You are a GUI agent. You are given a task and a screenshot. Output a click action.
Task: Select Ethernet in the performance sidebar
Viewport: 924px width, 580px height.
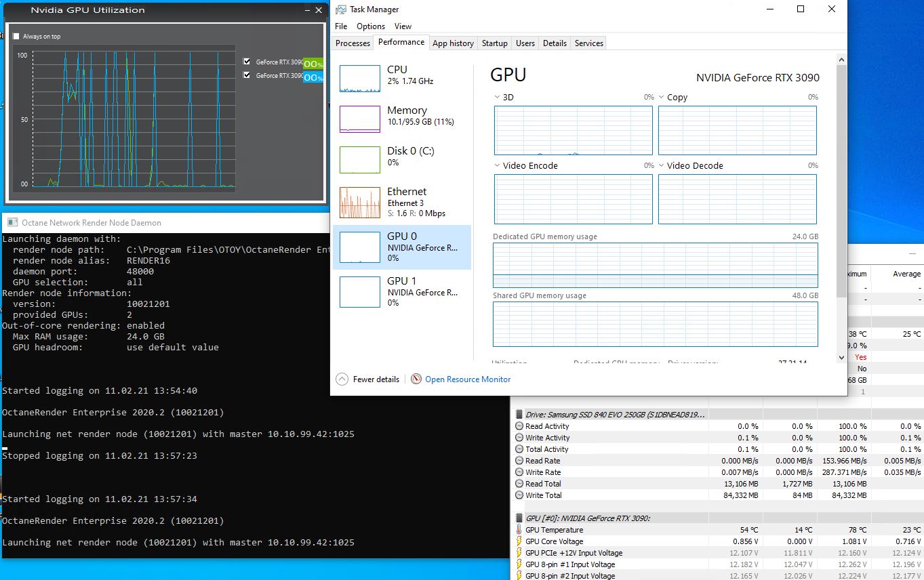point(401,203)
